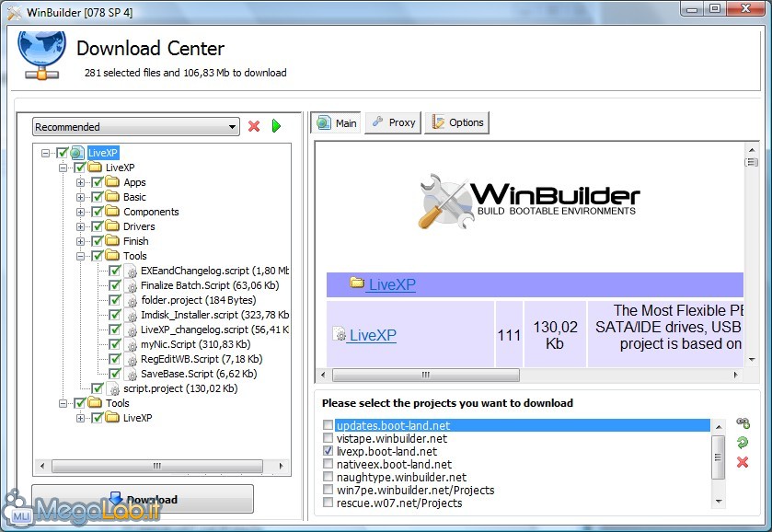This screenshot has height=532, width=772.
Task: Expand the Basic folder node
Action: point(80,197)
